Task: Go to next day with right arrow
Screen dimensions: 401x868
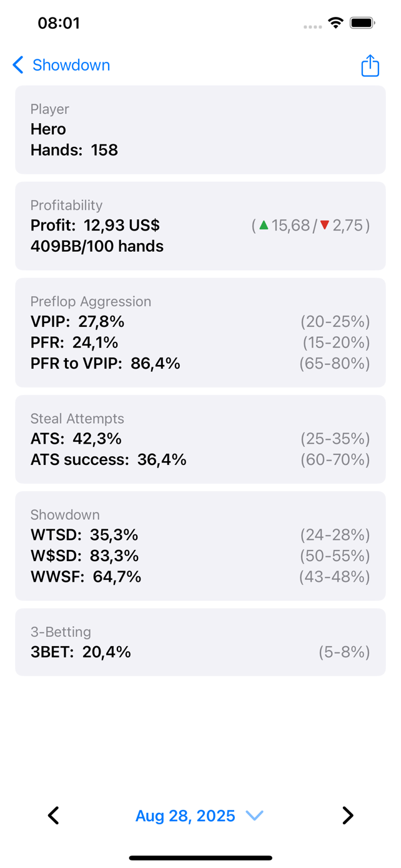Action: (x=348, y=815)
